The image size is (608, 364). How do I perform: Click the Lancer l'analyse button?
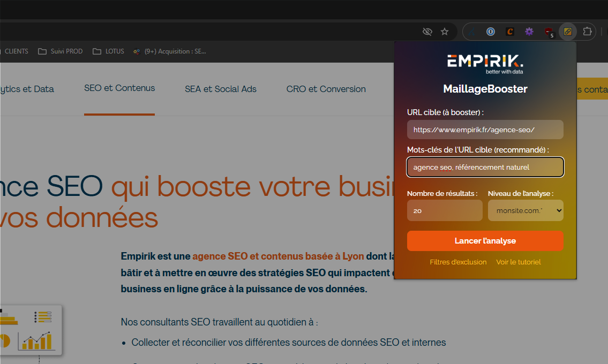pyautogui.click(x=485, y=241)
